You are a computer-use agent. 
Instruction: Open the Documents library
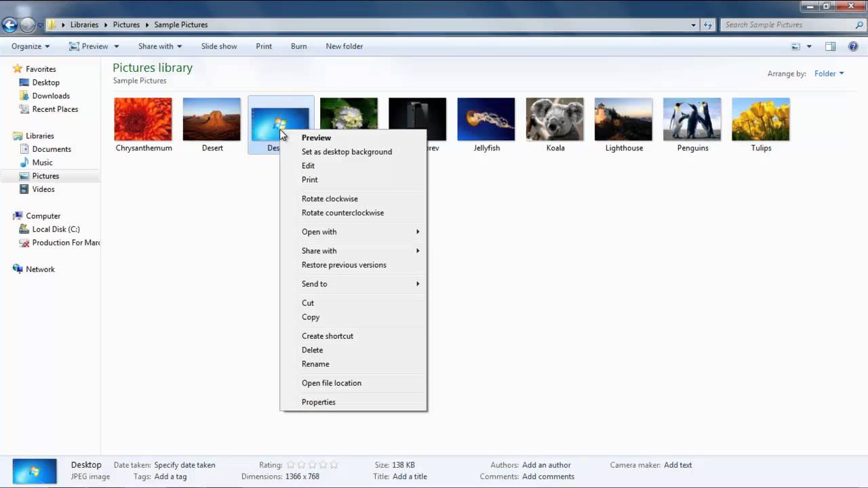click(x=52, y=149)
